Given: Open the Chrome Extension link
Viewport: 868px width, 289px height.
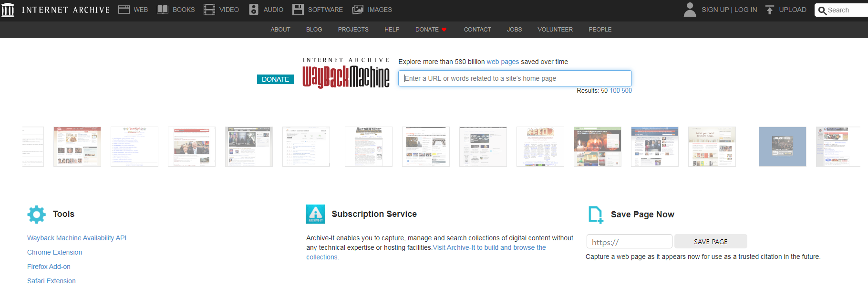Looking at the screenshot, I should [x=54, y=252].
